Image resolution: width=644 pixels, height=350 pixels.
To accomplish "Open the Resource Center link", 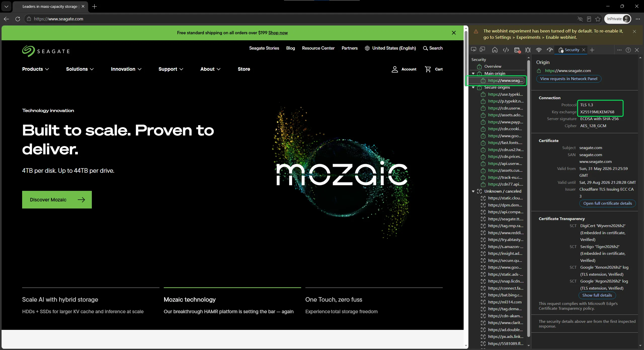I will [x=318, y=48].
